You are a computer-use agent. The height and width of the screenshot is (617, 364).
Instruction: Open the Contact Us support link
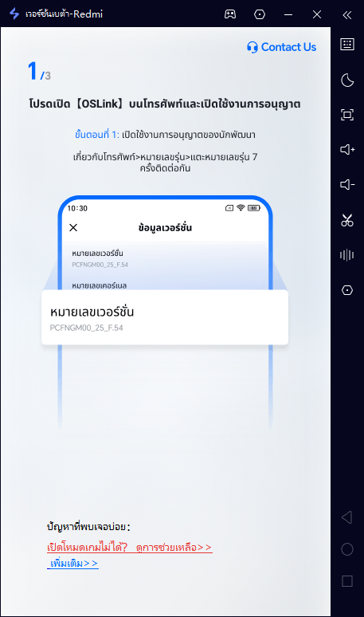click(281, 47)
